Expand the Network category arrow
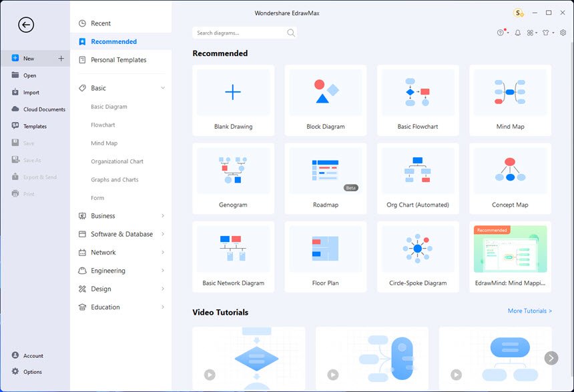 (x=163, y=252)
